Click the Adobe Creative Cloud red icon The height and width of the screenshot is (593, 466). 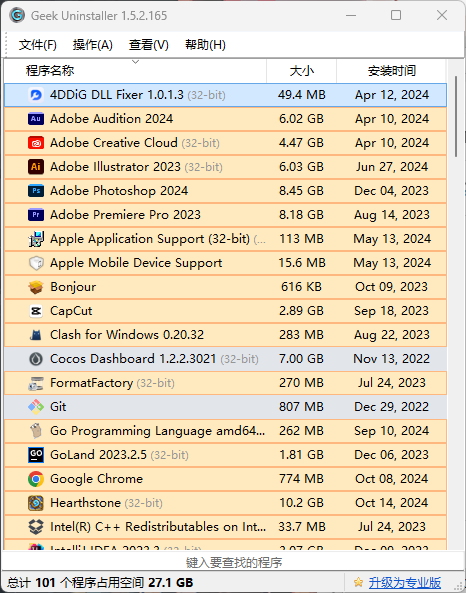coord(36,143)
